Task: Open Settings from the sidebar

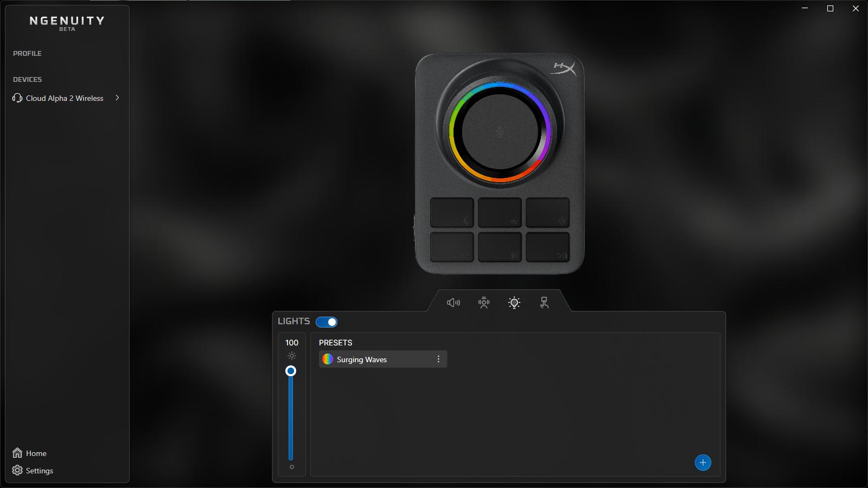Action: [39, 471]
